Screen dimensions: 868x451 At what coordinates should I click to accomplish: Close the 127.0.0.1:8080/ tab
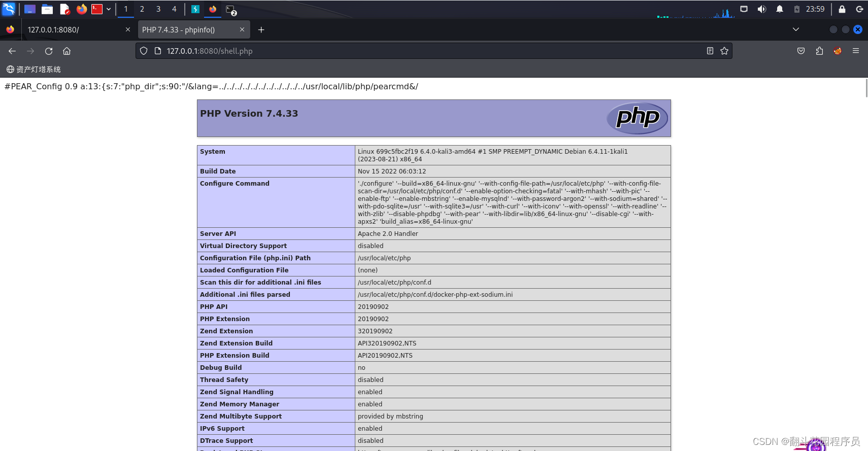coord(128,30)
